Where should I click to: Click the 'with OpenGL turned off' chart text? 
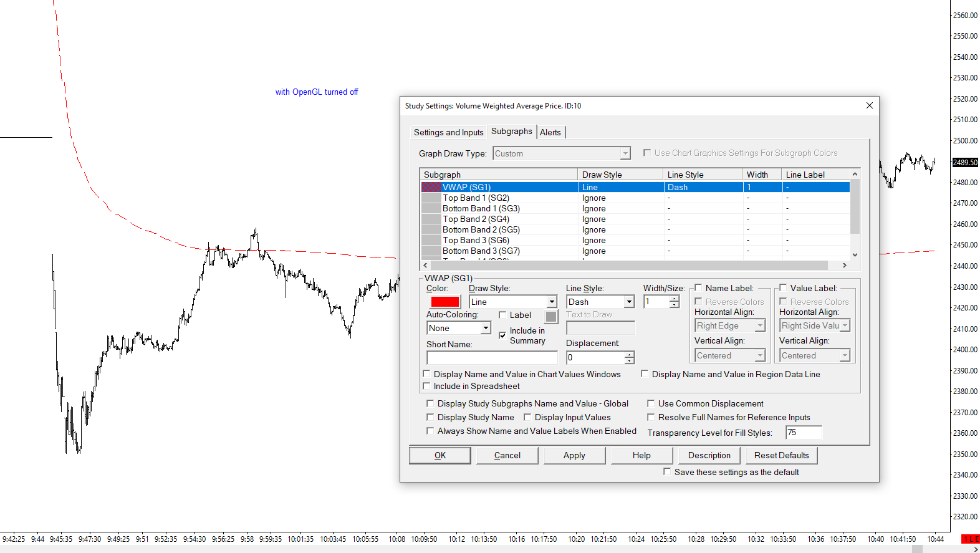click(x=317, y=92)
